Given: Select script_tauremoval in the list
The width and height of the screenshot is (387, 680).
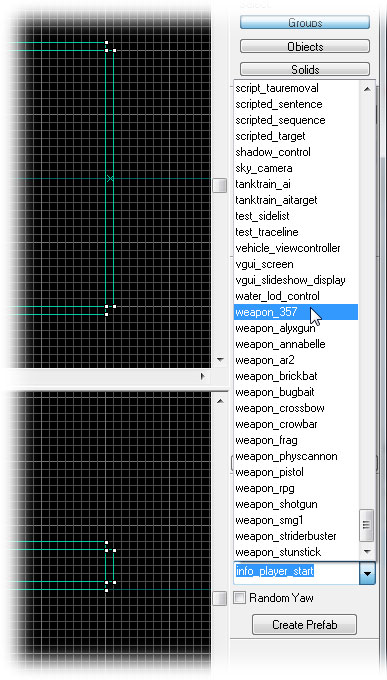Looking at the screenshot, I should 296,88.
